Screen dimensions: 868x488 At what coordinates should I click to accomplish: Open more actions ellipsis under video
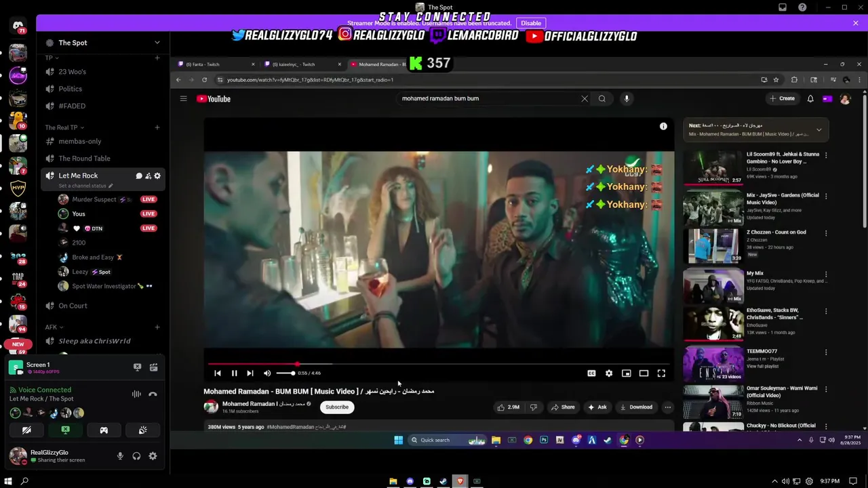(668, 407)
